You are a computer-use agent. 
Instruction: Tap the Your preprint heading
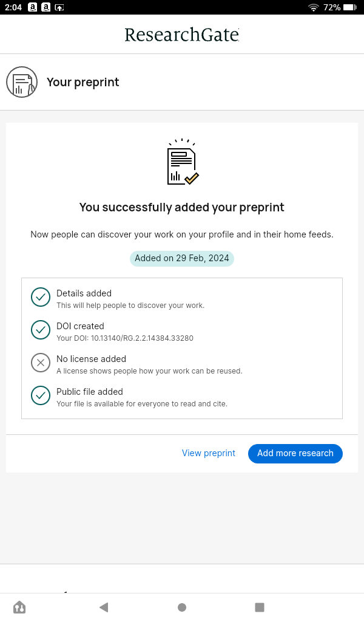coord(83,83)
